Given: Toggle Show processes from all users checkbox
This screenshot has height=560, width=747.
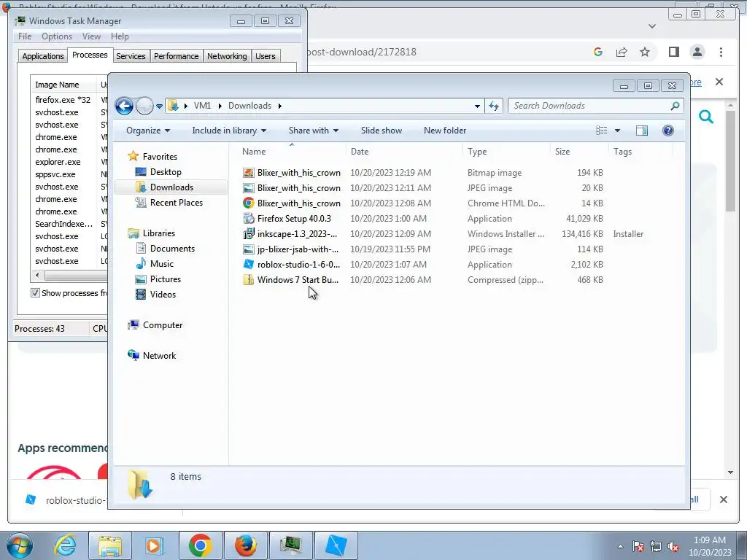Looking at the screenshot, I should point(35,293).
